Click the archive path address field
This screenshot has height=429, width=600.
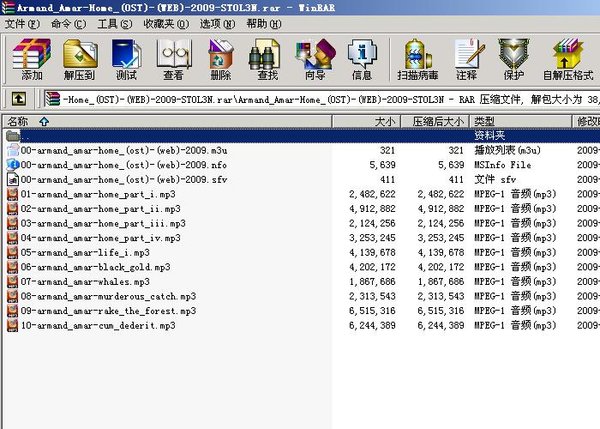click(x=321, y=99)
